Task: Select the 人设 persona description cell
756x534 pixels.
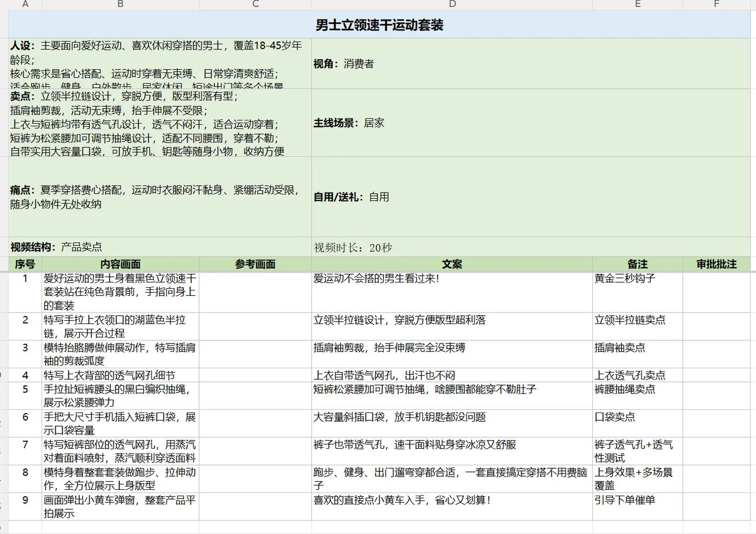Action: click(x=160, y=63)
